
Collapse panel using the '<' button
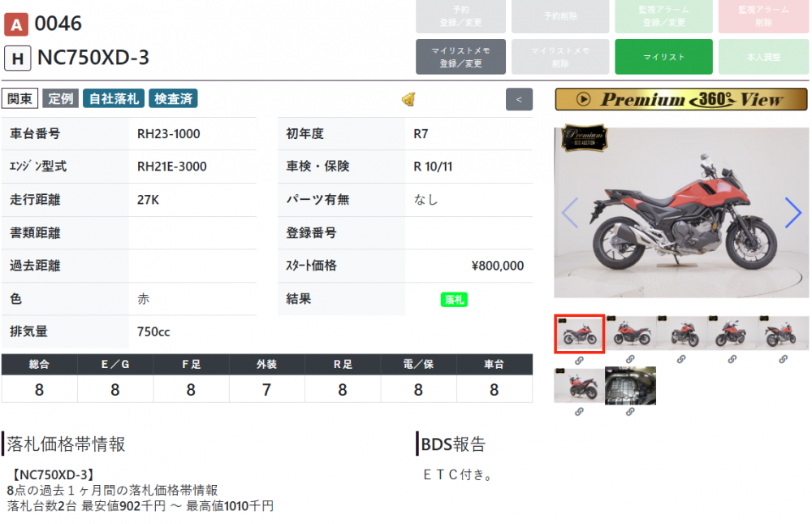pyautogui.click(x=519, y=99)
